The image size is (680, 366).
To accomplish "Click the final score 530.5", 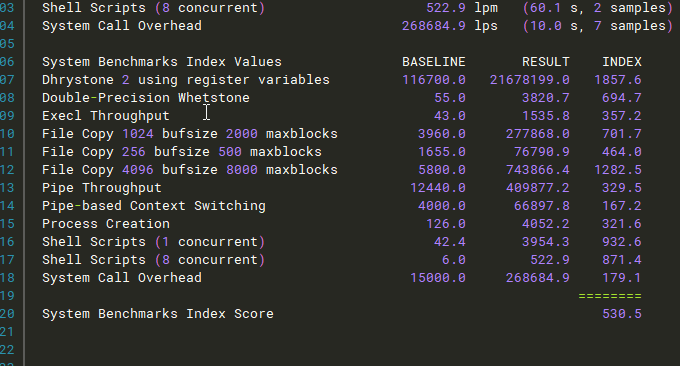I will 621,314.
